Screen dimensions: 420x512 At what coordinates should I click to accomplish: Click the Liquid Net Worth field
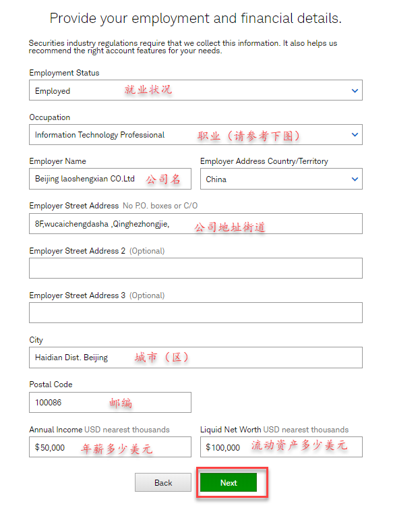point(281,447)
